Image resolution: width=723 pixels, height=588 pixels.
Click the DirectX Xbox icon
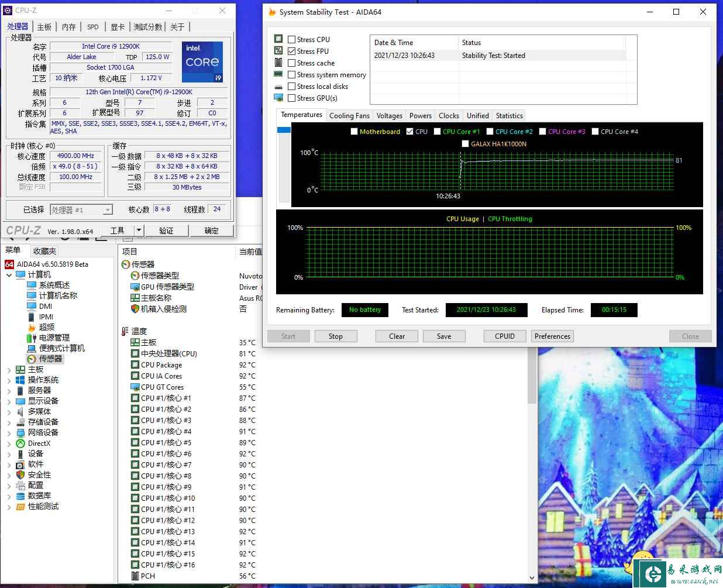[20, 443]
